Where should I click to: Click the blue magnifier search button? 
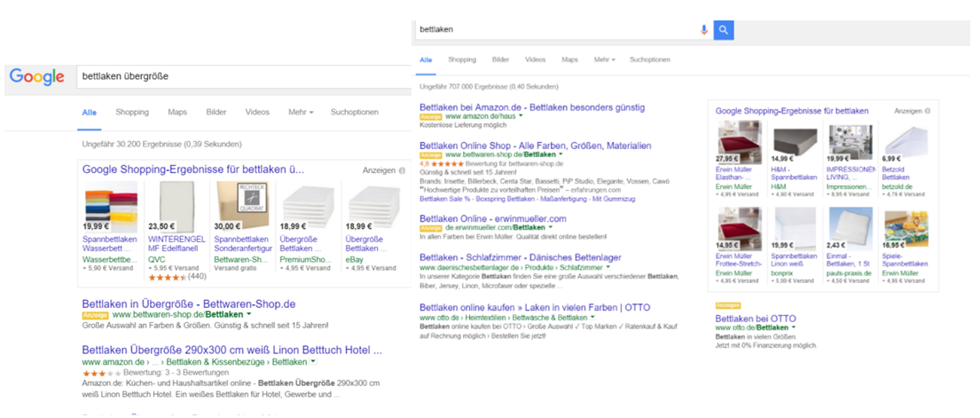coord(724,29)
